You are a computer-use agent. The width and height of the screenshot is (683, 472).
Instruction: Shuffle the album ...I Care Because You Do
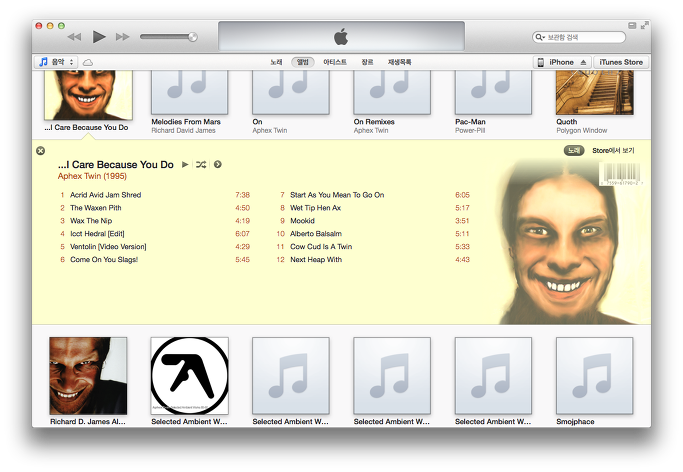(201, 165)
